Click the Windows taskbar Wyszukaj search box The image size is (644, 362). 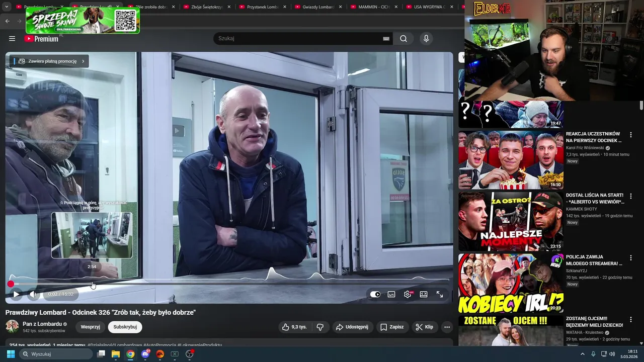[x=55, y=354]
